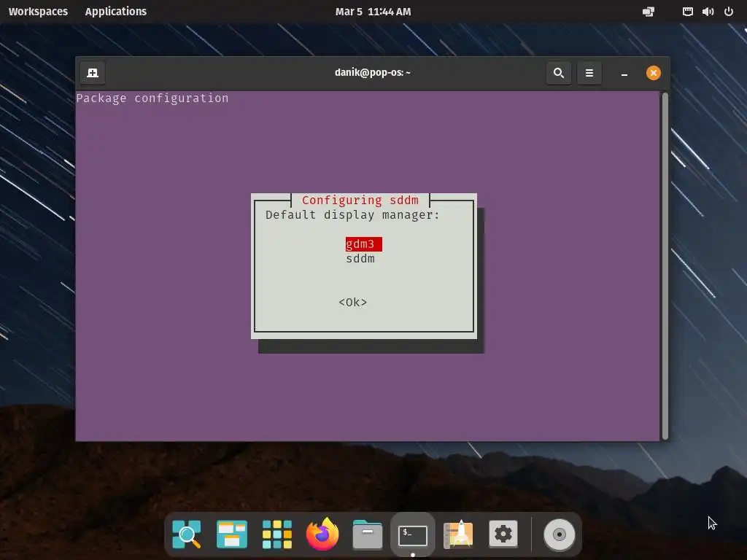The width and height of the screenshot is (747, 560).
Task: Select gdm3 as default display manager
Action: [363, 244]
